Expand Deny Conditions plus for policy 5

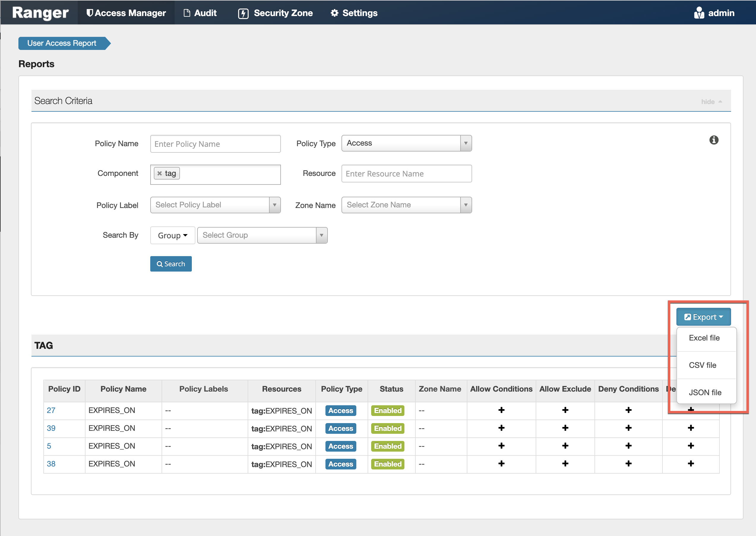628,446
